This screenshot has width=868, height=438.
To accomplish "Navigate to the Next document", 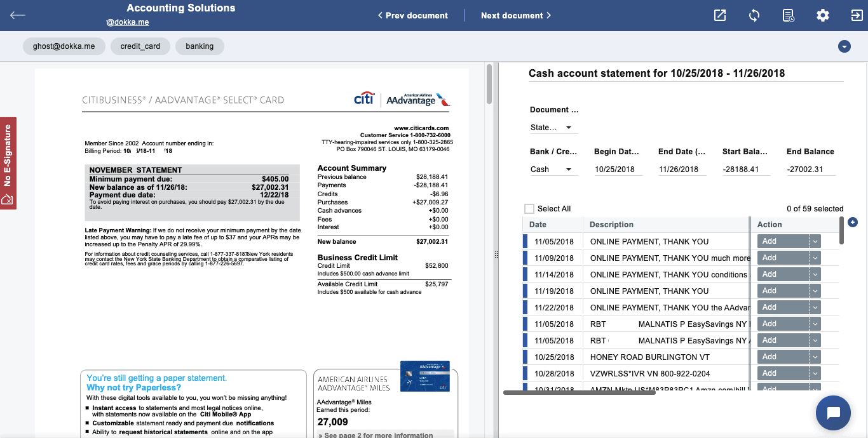I will pos(515,15).
